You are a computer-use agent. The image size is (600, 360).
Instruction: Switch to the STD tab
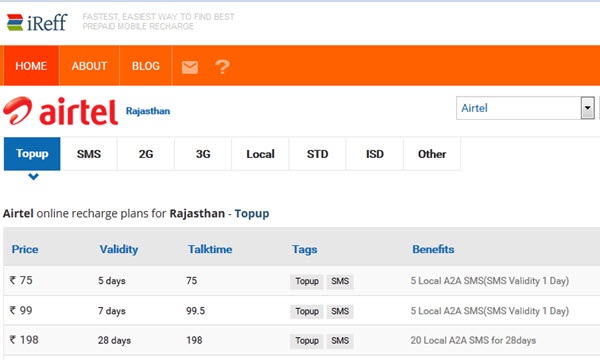click(317, 154)
